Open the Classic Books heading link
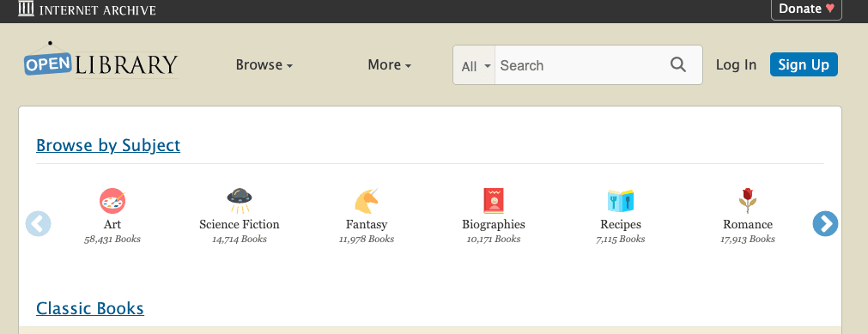 [90, 308]
